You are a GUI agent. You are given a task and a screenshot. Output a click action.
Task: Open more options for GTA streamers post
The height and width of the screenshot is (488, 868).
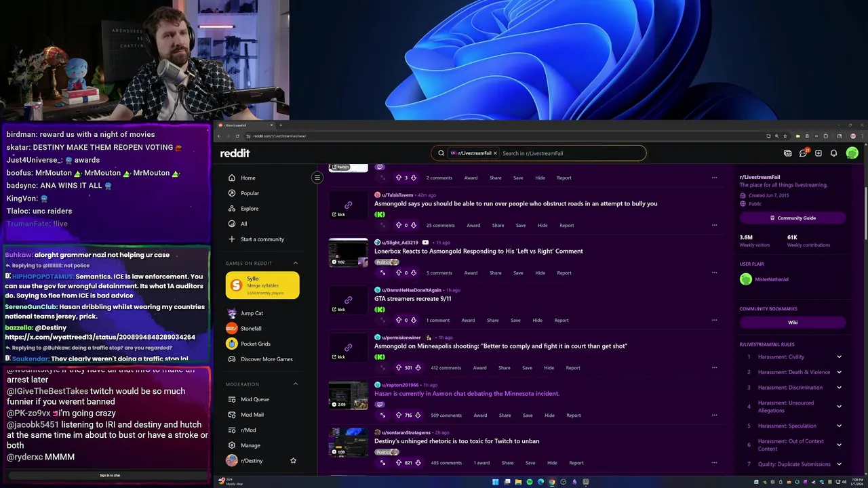[714, 321]
